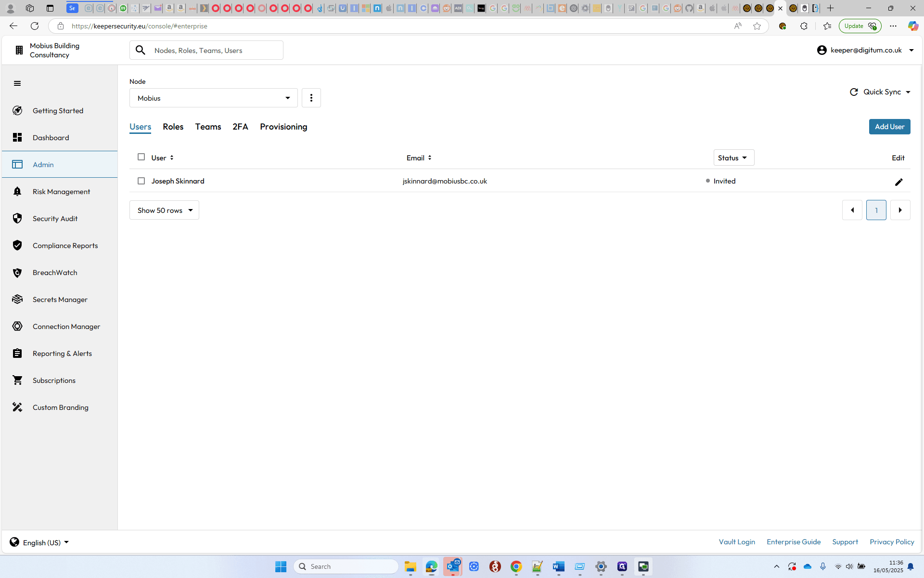Image resolution: width=924 pixels, height=578 pixels.
Task: Click the Add User button
Action: tap(889, 127)
